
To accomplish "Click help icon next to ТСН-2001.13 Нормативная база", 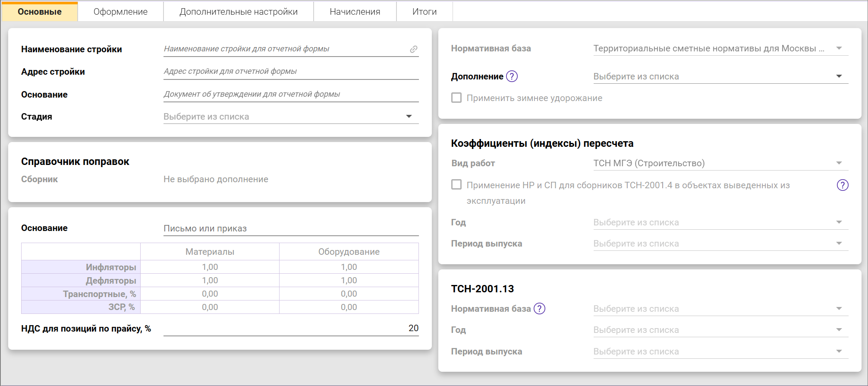I will coord(539,309).
